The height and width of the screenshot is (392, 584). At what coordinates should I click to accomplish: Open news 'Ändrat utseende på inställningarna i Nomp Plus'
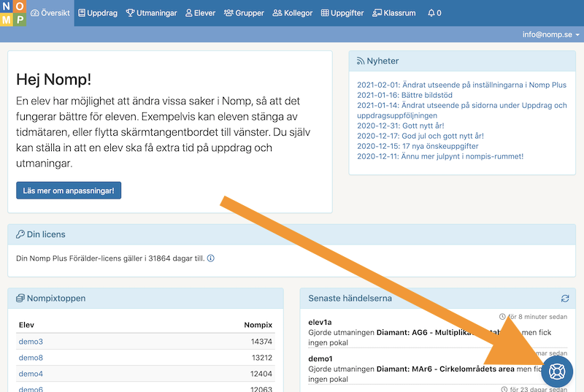pos(461,85)
